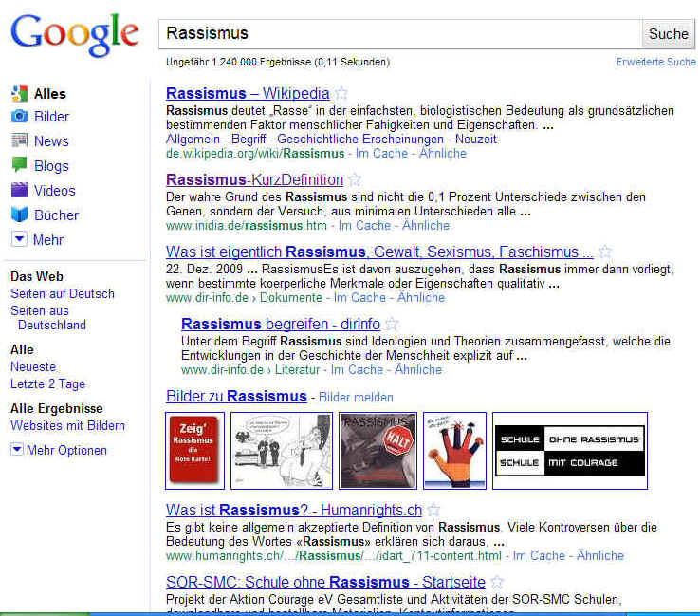This screenshot has width=700, height=616.
Task: Open Geschichtliche Erscheinungen section link
Action: tap(360, 140)
